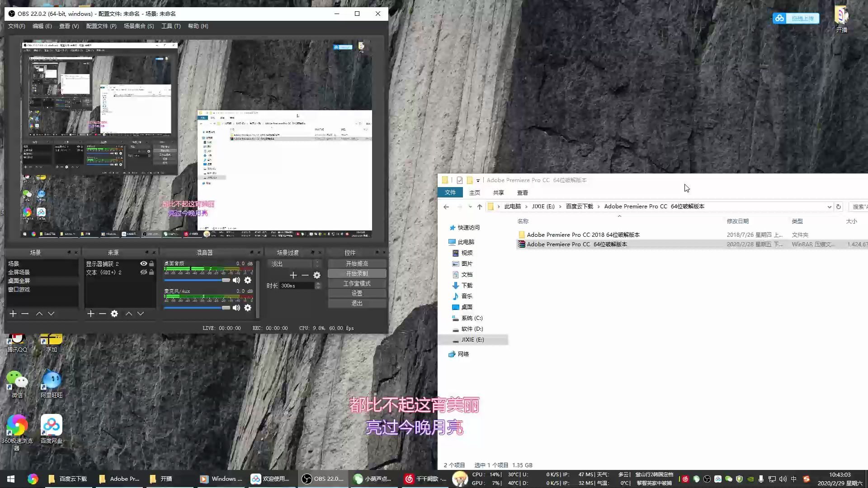Toggle microphone tray icon

pos(761,479)
